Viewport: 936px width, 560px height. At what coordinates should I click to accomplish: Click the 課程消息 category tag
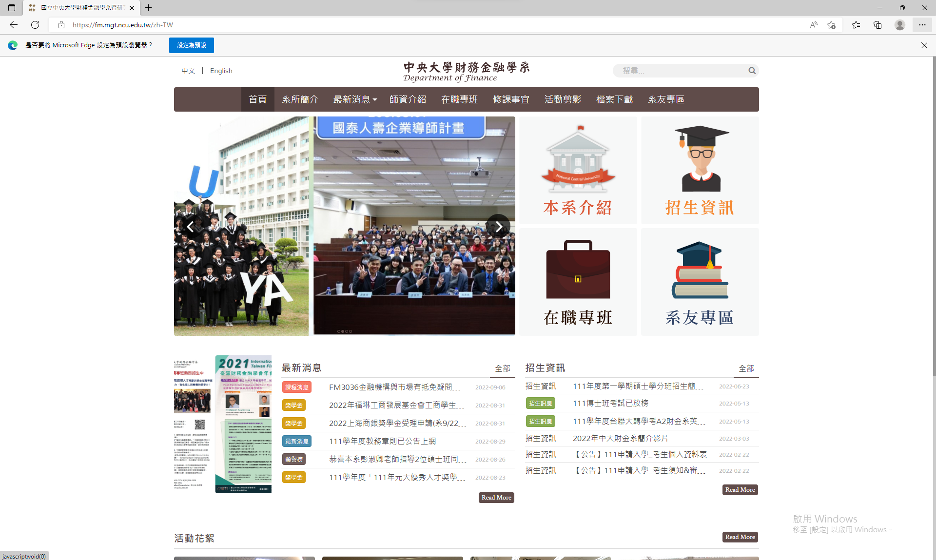point(297,387)
